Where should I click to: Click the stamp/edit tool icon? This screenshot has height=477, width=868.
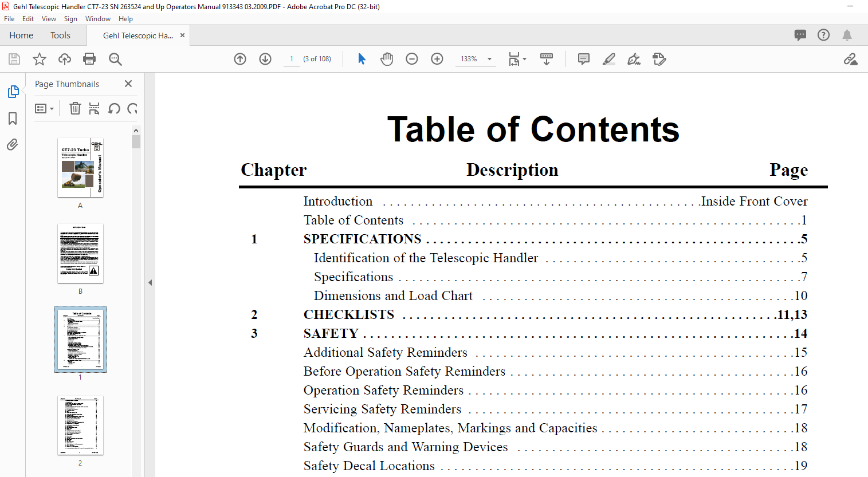tap(659, 59)
